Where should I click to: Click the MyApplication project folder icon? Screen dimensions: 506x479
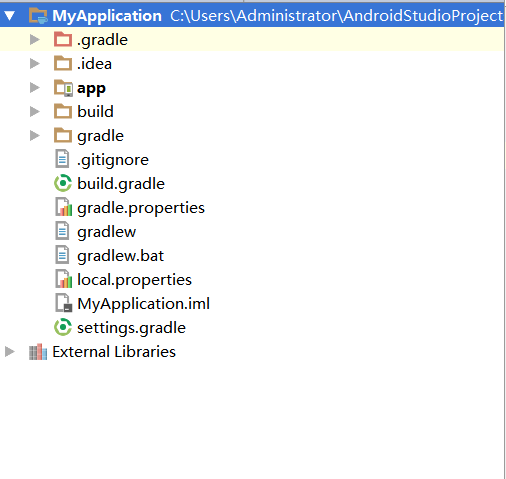[x=38, y=16]
